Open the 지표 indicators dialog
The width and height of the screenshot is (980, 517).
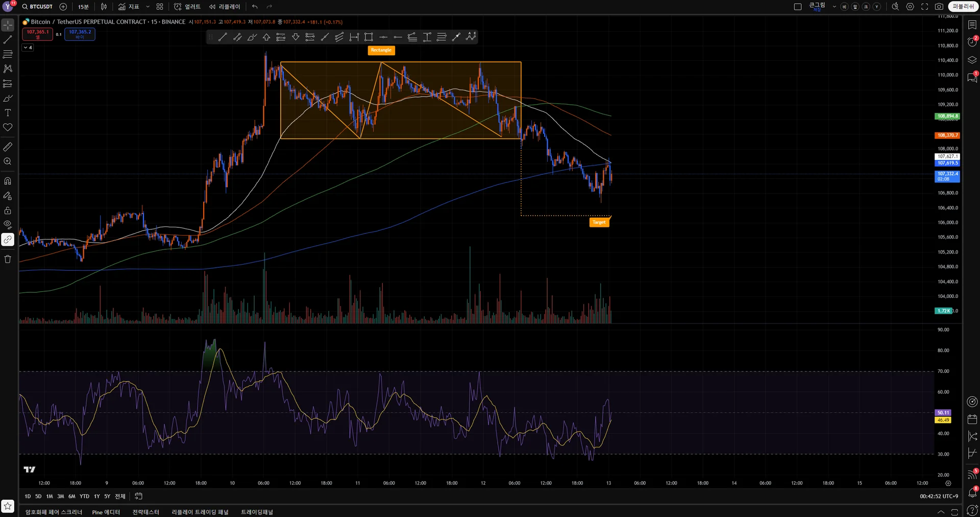(129, 7)
